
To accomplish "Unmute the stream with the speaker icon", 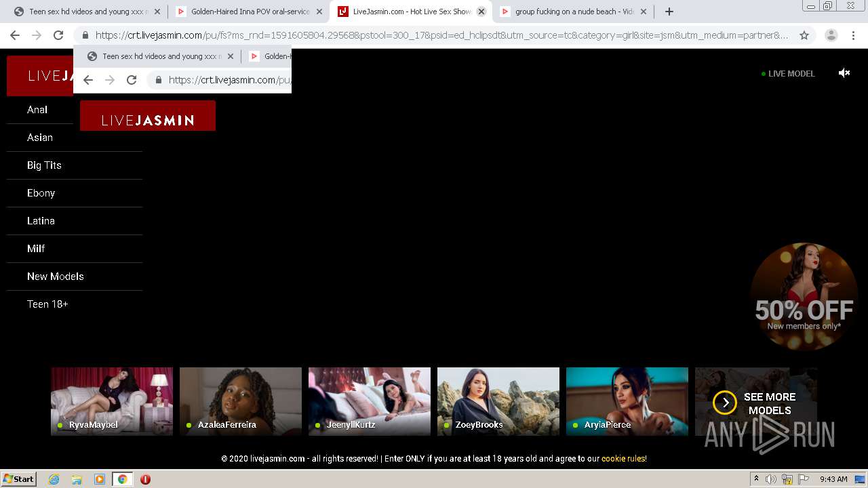I will (844, 73).
